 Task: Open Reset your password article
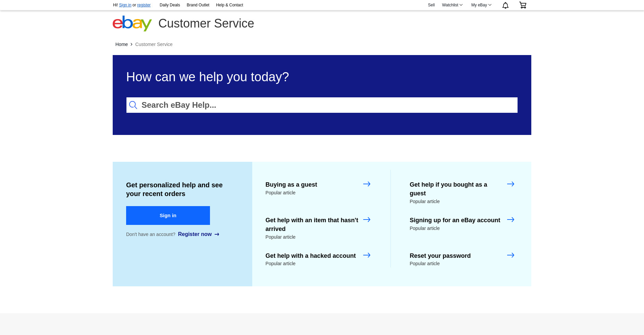[x=440, y=256]
